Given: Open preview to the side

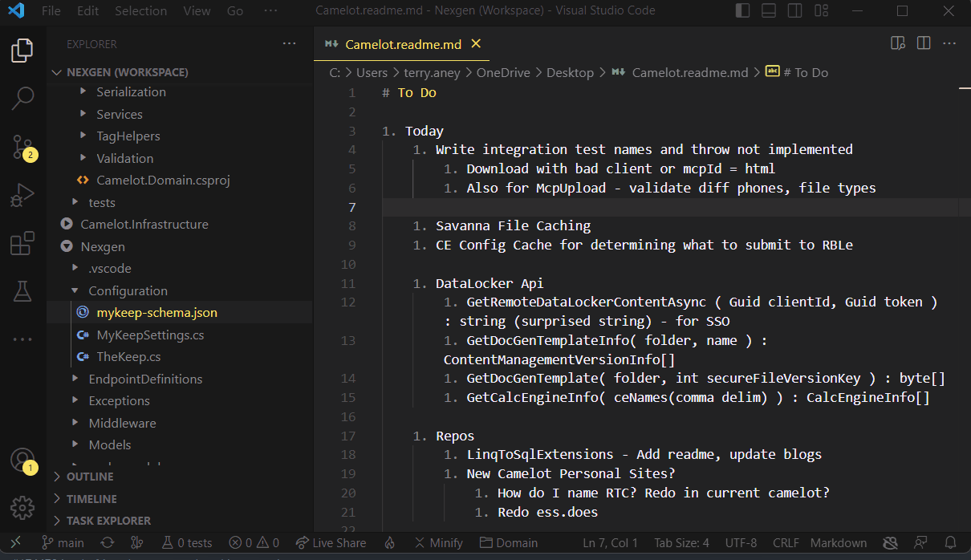Looking at the screenshot, I should point(898,43).
